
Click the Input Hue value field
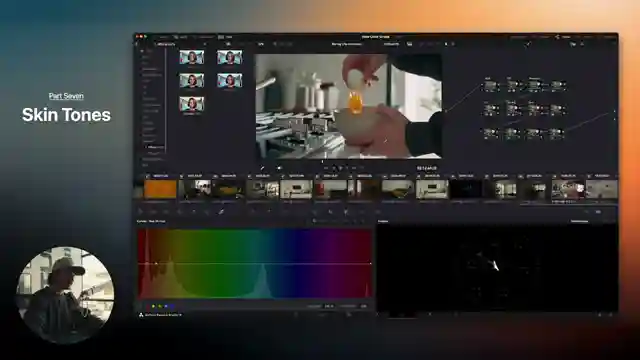(329, 306)
